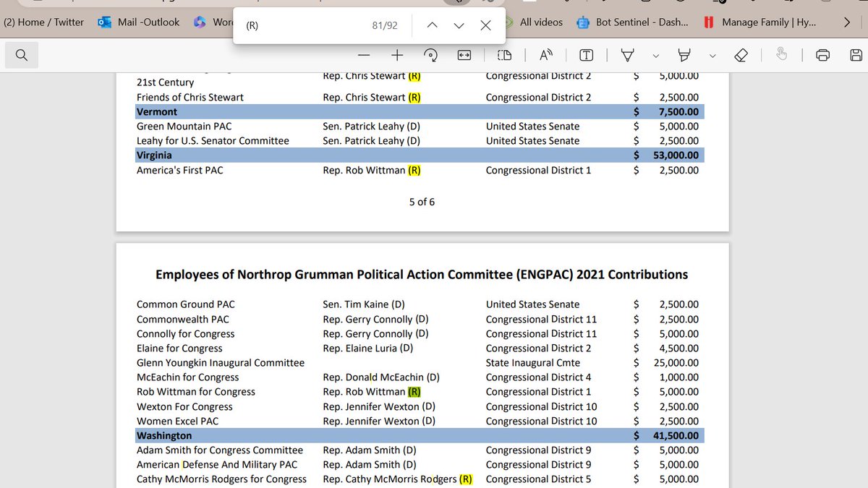
Task: Zoom in with the plus icon
Action: tap(397, 55)
